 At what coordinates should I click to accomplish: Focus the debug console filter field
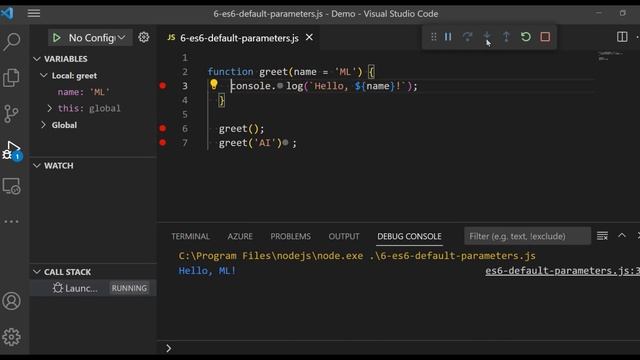tap(527, 236)
